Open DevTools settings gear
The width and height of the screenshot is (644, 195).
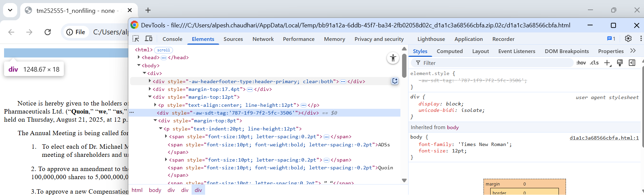coord(628,39)
